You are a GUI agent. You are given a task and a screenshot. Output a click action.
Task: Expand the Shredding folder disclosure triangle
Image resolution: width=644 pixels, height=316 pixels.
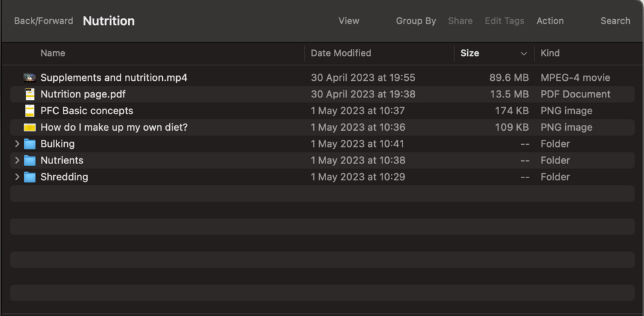pyautogui.click(x=17, y=178)
